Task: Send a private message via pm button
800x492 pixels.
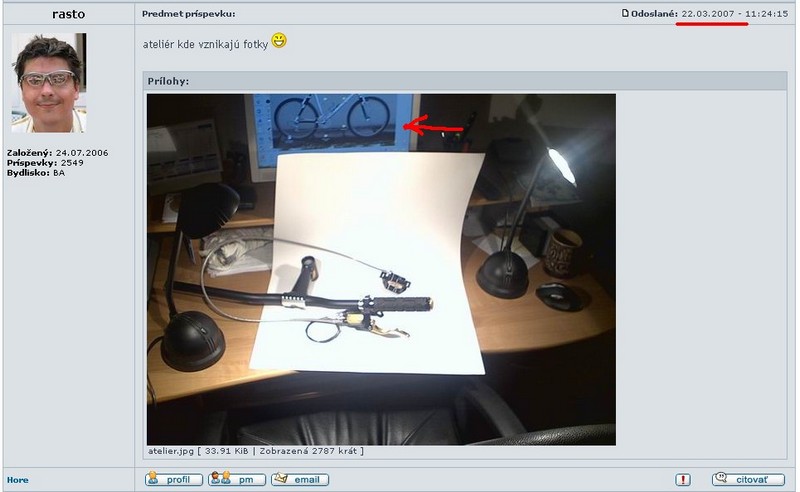Action: (x=236, y=480)
